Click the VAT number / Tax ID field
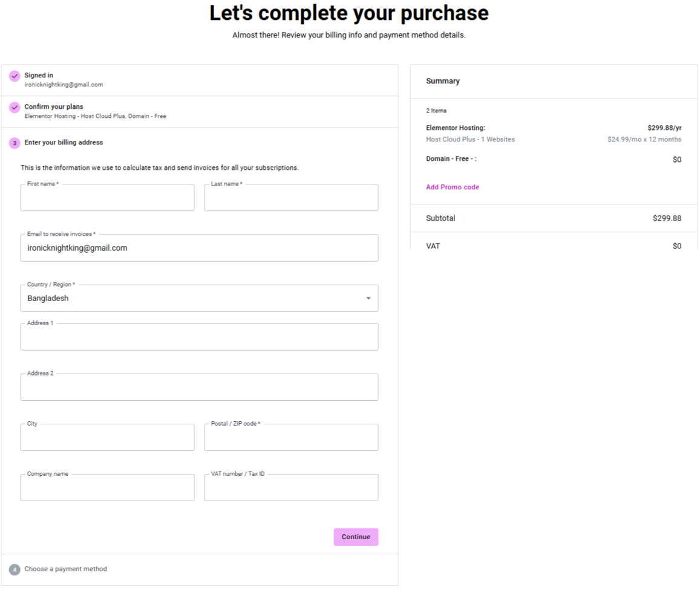Screen dimensions: 700x590 pos(291,487)
